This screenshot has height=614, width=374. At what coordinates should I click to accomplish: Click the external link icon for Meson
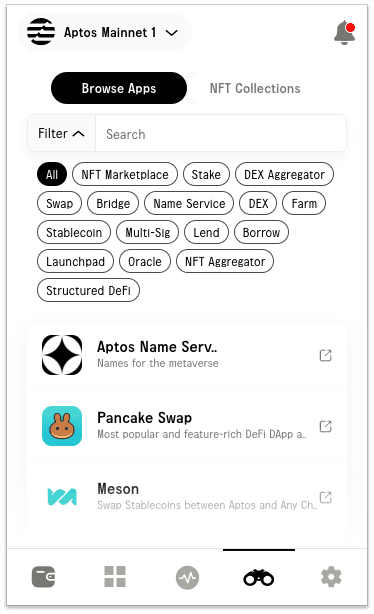click(x=325, y=497)
